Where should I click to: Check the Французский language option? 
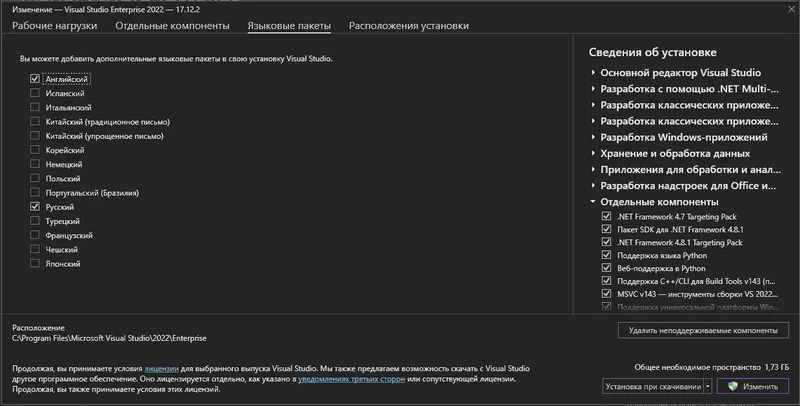36,234
